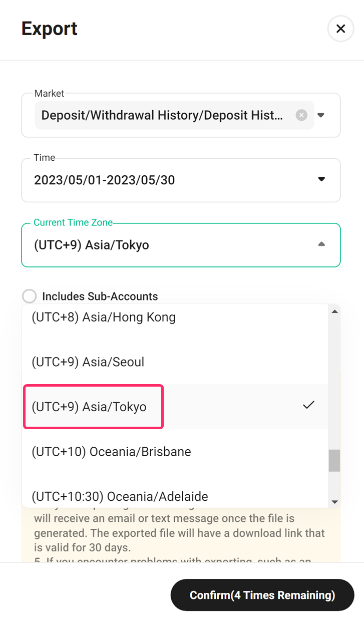Open the Time range dropdown arrow

tap(321, 179)
